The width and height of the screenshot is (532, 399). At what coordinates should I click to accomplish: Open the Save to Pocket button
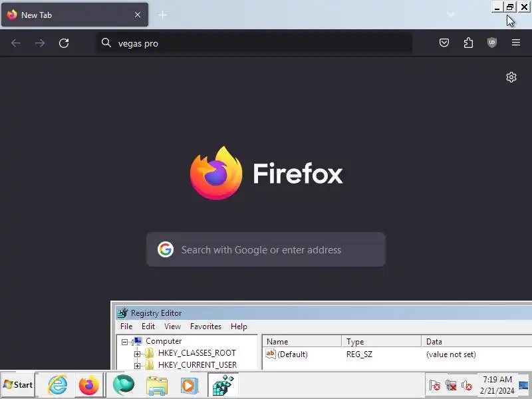tap(444, 43)
